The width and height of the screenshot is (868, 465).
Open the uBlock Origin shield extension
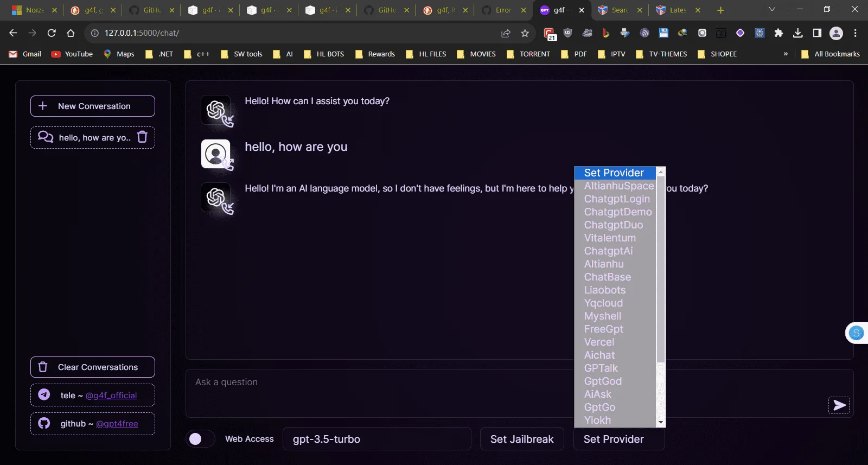568,33
